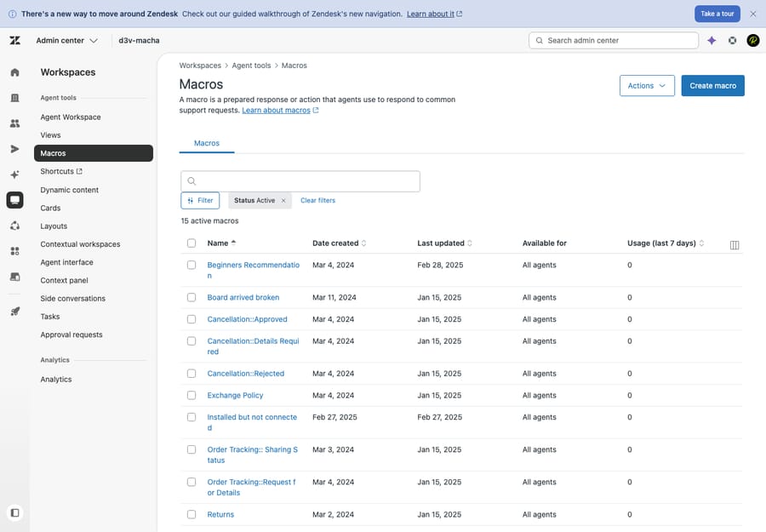766x532 pixels.
Task: Check the Installed but not connected checkbox
Action: point(191,417)
